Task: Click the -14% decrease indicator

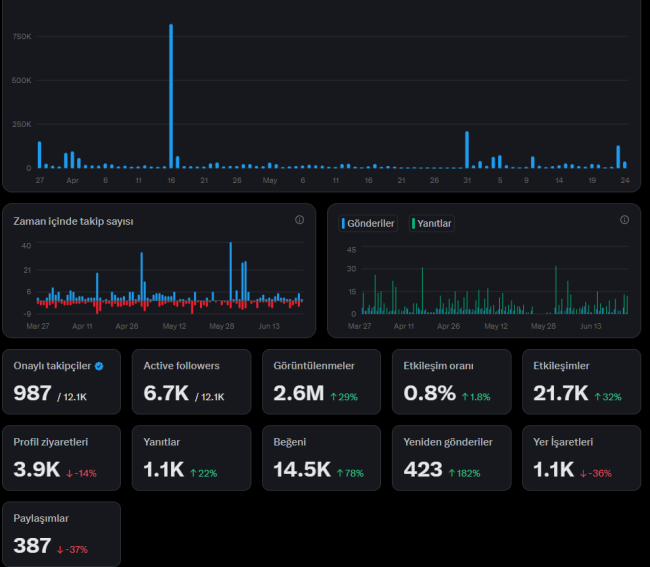Action: (x=81, y=473)
